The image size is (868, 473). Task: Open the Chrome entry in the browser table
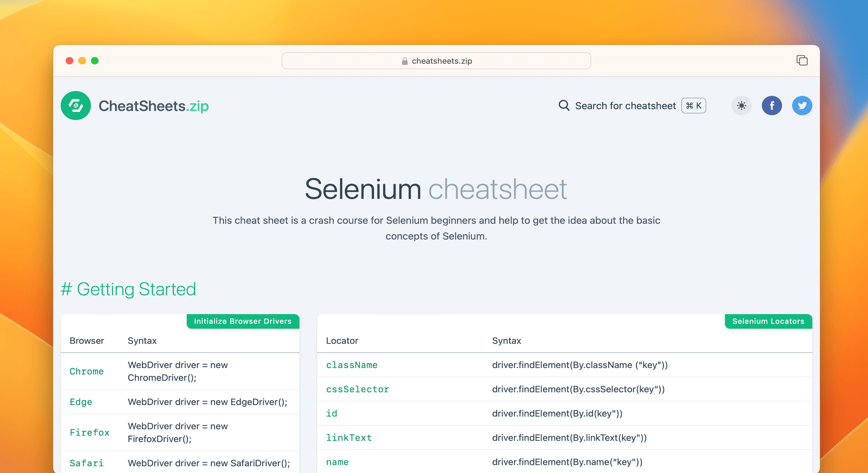click(87, 371)
